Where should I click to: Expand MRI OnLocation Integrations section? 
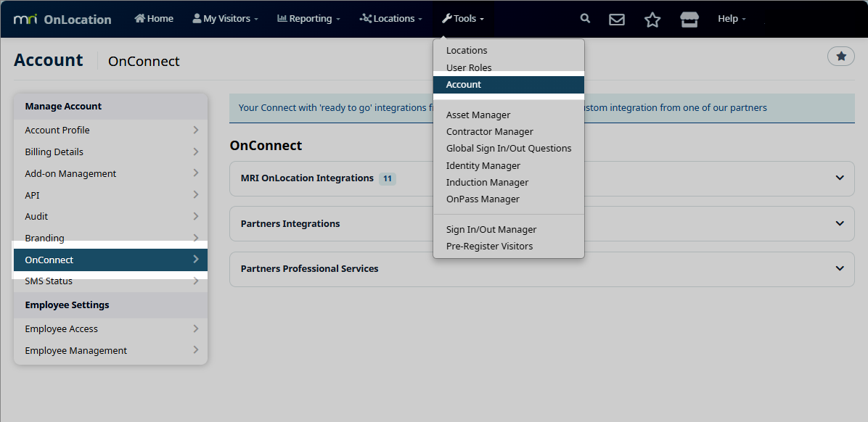coord(840,178)
